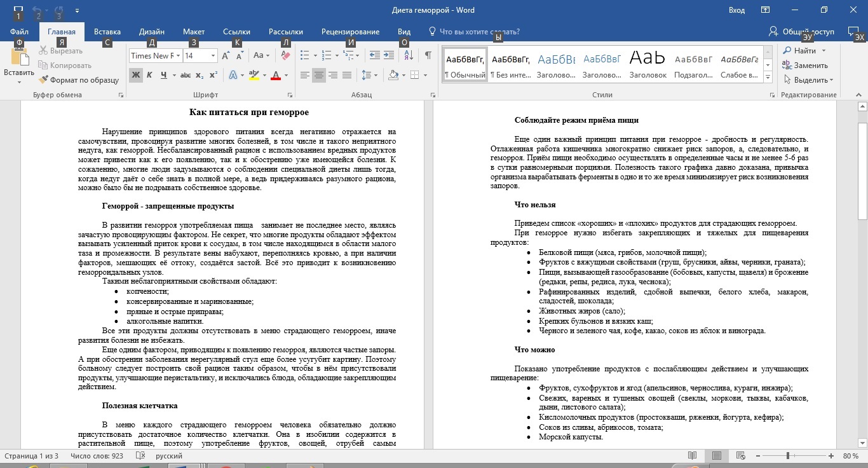This screenshot has height=468, width=868.
Task: Open the Файл tab
Action: (19, 32)
